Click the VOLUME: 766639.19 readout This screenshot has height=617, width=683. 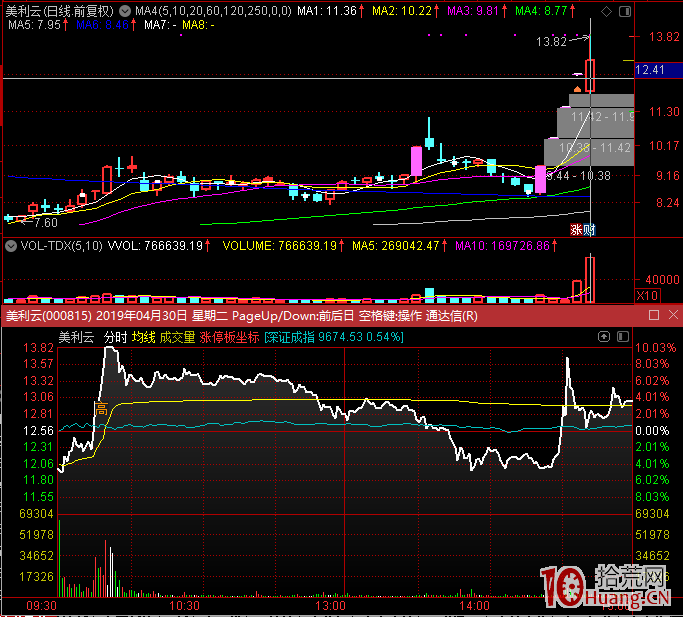pos(280,246)
